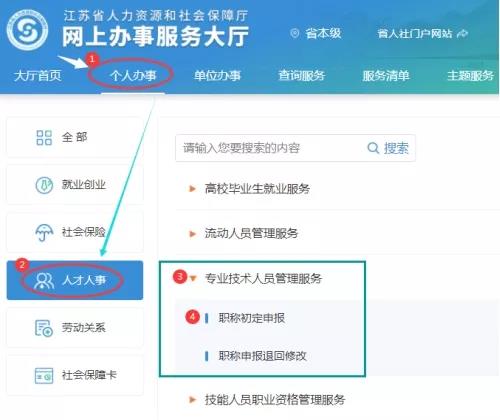Open the 就业创业 category icon
The width and height of the screenshot is (500, 420).
click(x=44, y=185)
